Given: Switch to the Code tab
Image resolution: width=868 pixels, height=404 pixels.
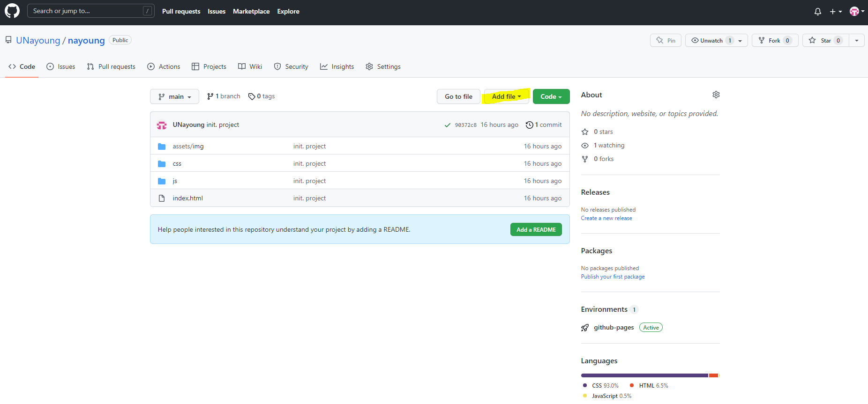Looking at the screenshot, I should [22, 66].
